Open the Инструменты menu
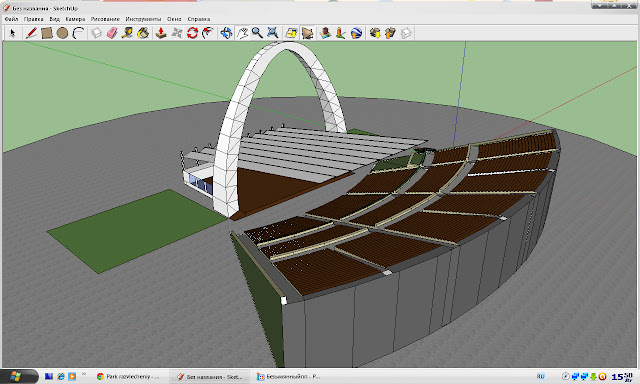Screen dimensions: 640x384 (x=143, y=19)
